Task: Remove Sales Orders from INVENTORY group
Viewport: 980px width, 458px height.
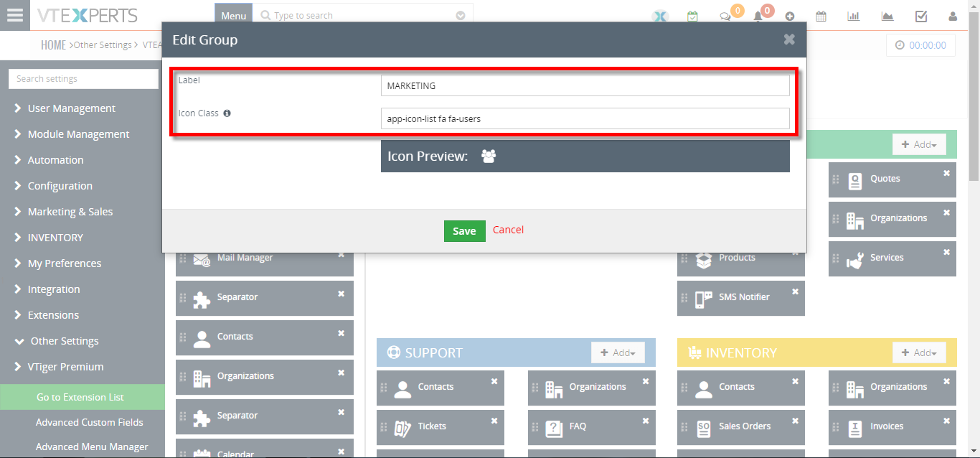Action: click(795, 421)
